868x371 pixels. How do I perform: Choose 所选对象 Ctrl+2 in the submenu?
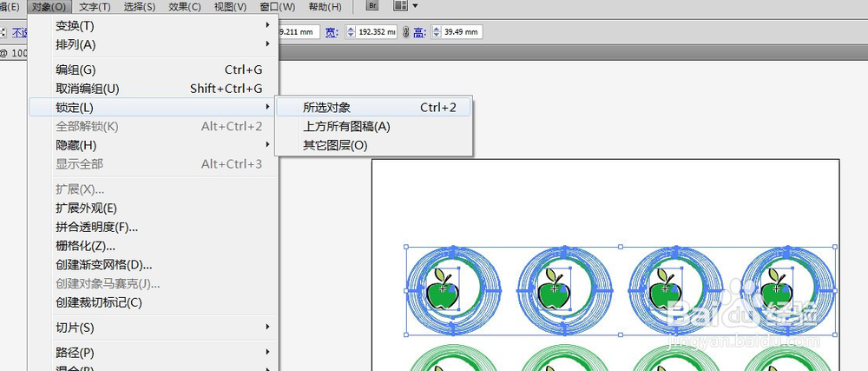point(373,108)
